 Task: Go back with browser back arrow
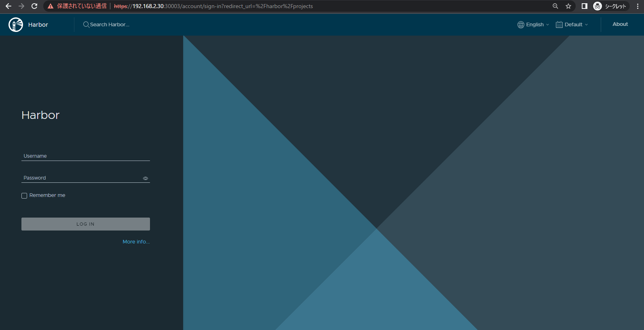(8, 6)
